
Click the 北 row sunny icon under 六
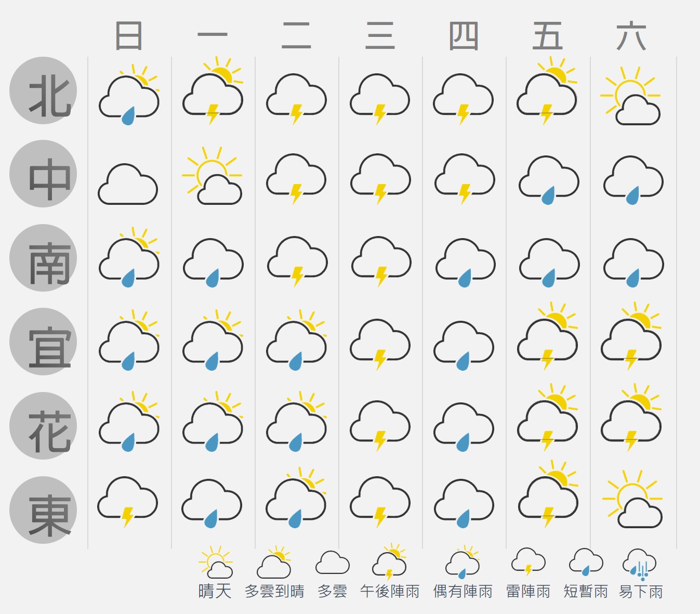click(630, 96)
